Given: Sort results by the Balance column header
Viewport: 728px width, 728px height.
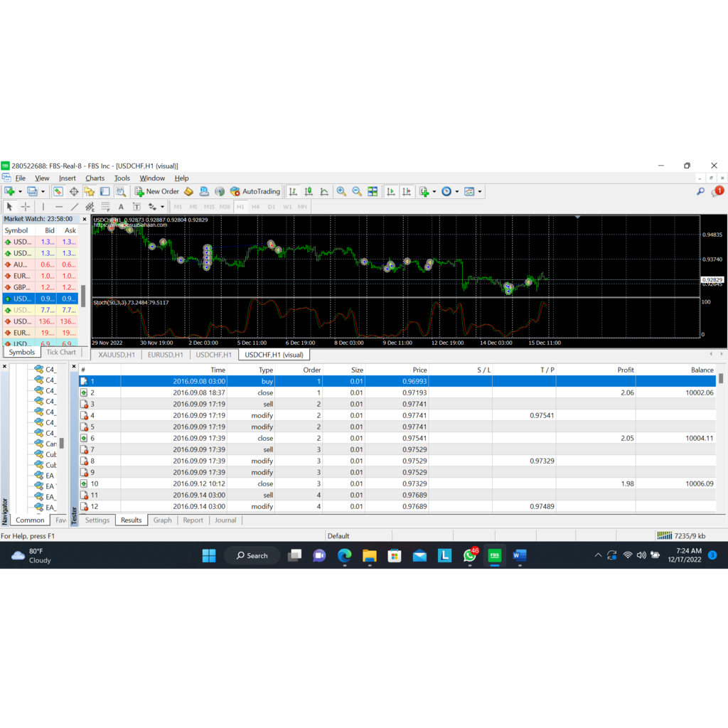Looking at the screenshot, I should tap(675, 370).
